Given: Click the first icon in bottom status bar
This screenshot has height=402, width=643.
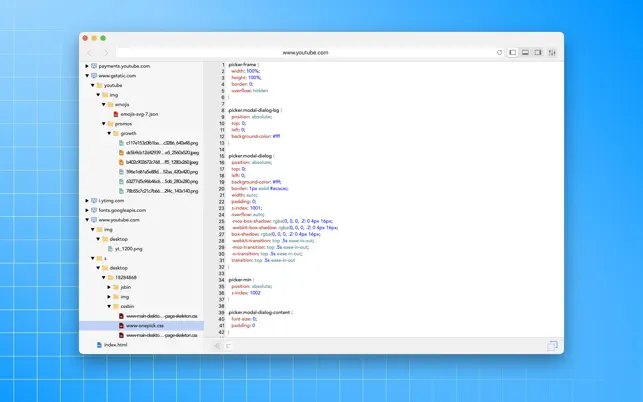Looking at the screenshot, I should pos(217,346).
